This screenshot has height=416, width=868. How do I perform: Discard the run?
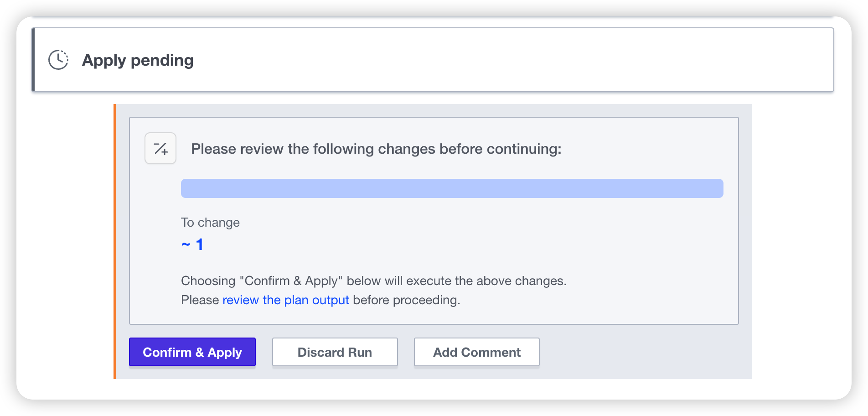[x=335, y=352]
